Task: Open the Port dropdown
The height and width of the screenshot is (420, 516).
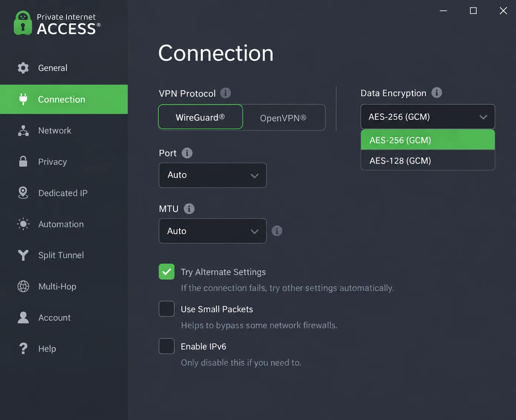Action: click(x=213, y=175)
